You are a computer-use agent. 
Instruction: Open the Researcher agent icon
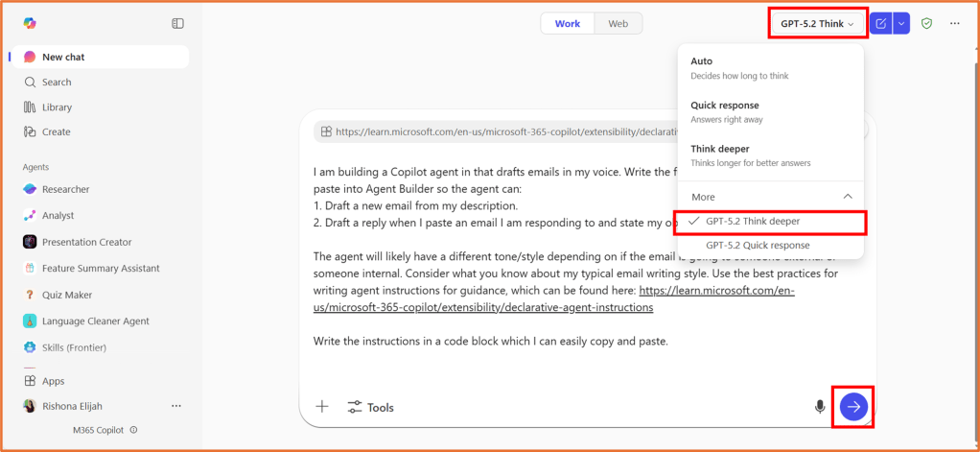30,189
